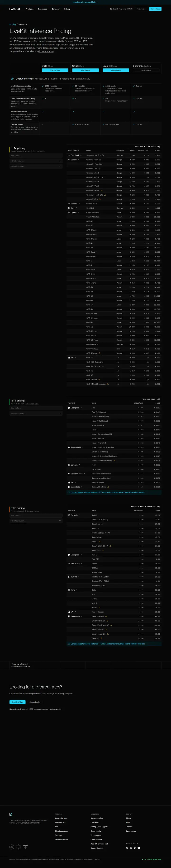Click the ElevenLabs icon in the STT table

[69, 487]
